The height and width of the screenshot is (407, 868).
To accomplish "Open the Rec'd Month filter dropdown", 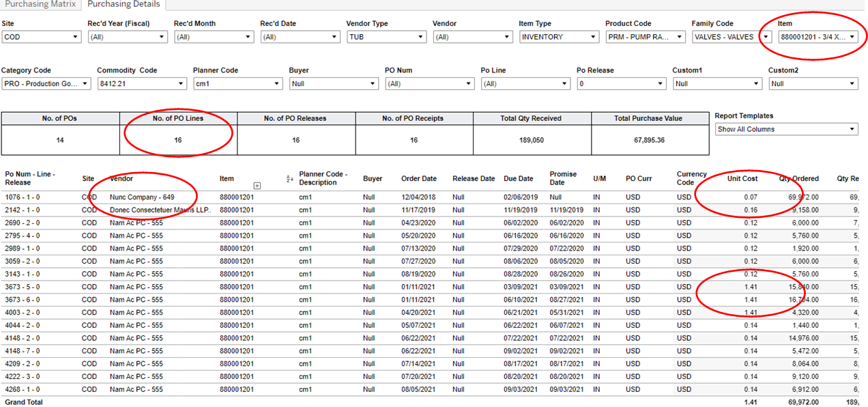I will tap(214, 37).
